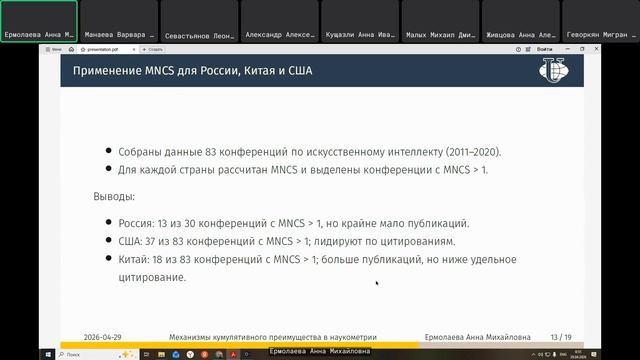Open Acrobat notifications icon next to Войти
This screenshot has width=640, height=360.
click(528, 49)
